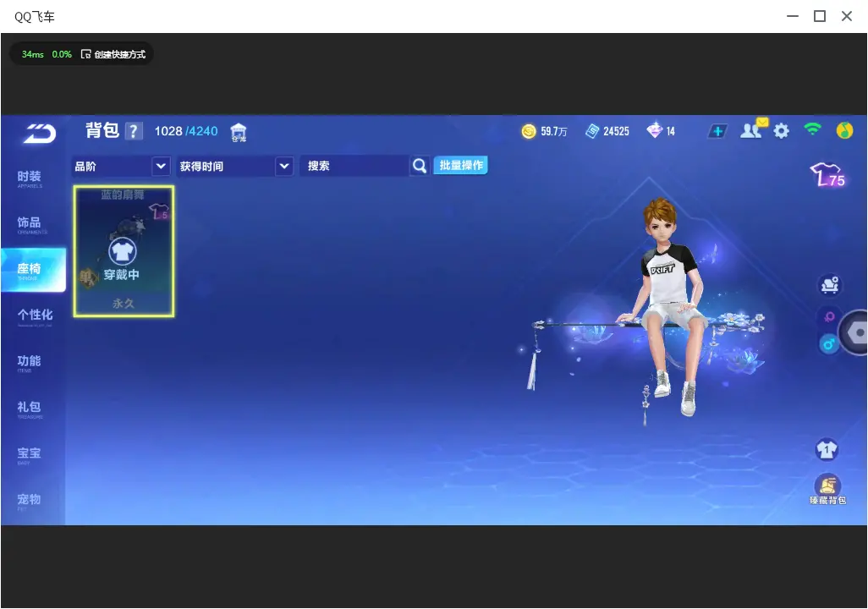This screenshot has height=609, width=868.
Task: Switch to female character gender
Action: (829, 316)
